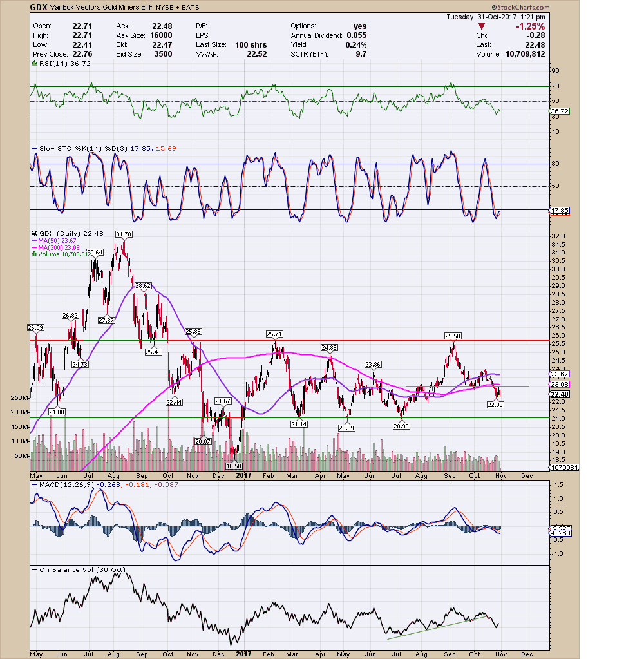This screenshot has width=644, height=659.
Task: Click the 24.88 April high label
Action: point(329,348)
